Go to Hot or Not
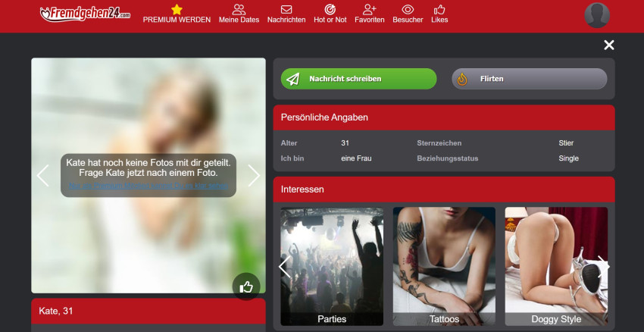 click(x=330, y=10)
